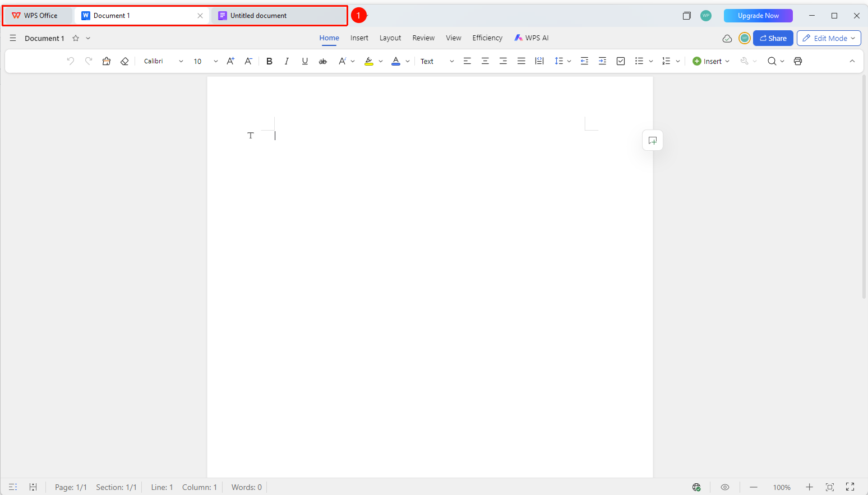
Task: Toggle strikethrough formatting
Action: pyautogui.click(x=322, y=61)
